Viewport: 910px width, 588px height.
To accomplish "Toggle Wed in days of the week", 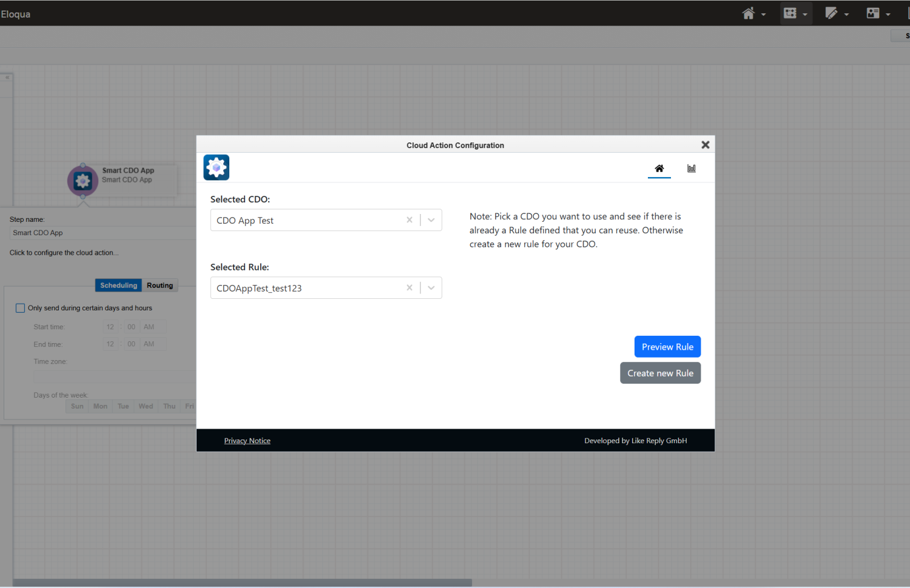I will pos(146,406).
